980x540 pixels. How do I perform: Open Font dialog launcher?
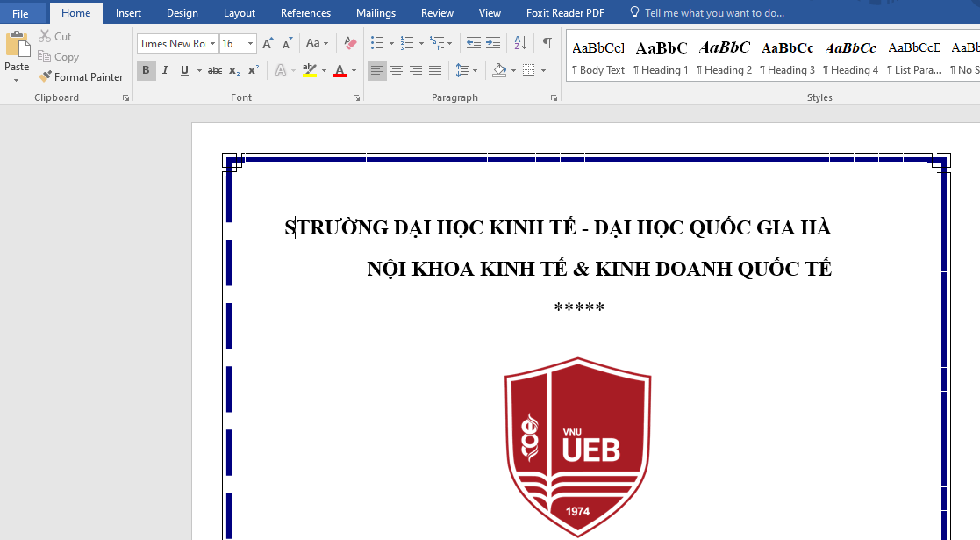point(356,97)
